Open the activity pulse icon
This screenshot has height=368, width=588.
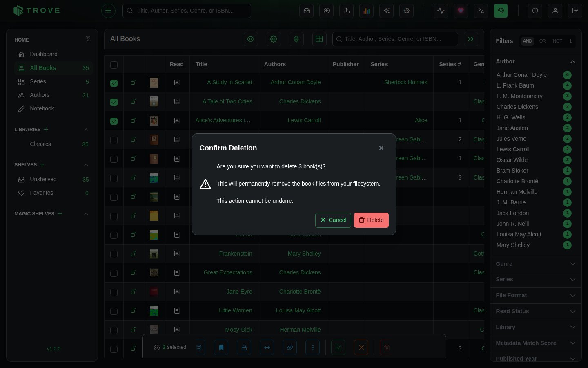point(441,11)
